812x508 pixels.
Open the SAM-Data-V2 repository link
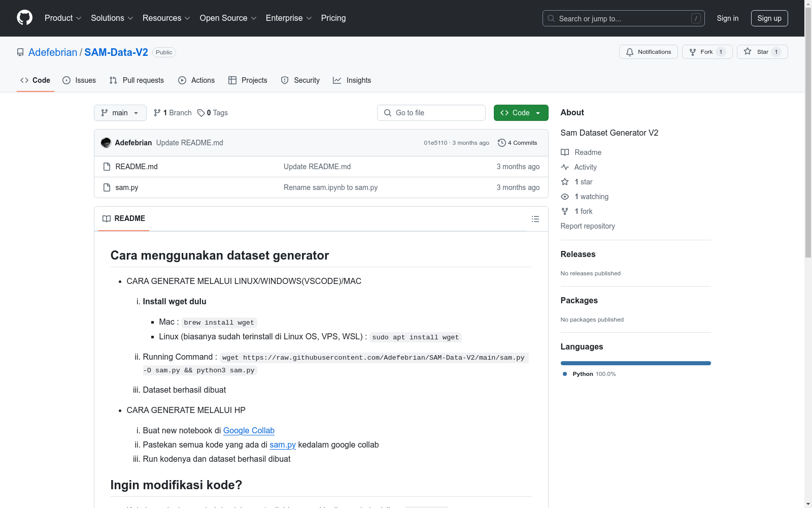pyautogui.click(x=116, y=52)
